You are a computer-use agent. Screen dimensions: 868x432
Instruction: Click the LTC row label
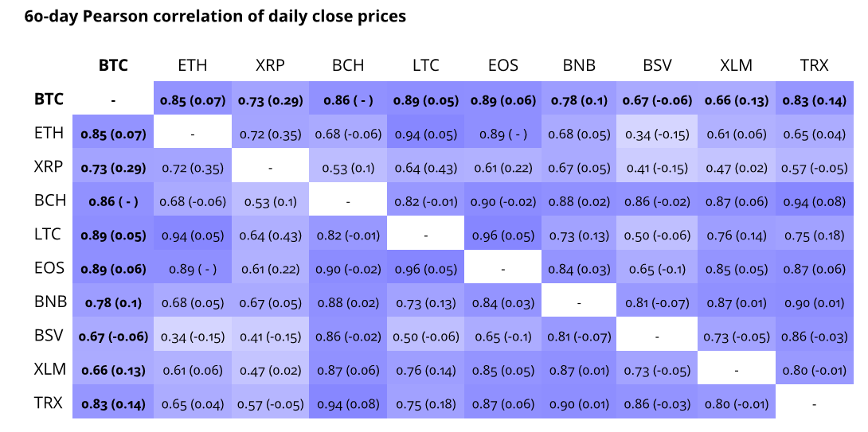click(x=49, y=235)
